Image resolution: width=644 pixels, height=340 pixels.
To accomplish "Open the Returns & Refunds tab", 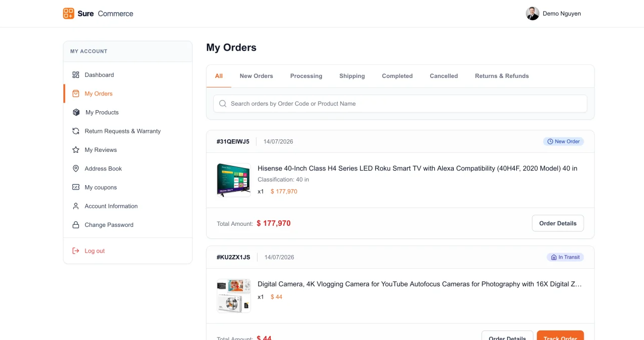I will tap(502, 76).
